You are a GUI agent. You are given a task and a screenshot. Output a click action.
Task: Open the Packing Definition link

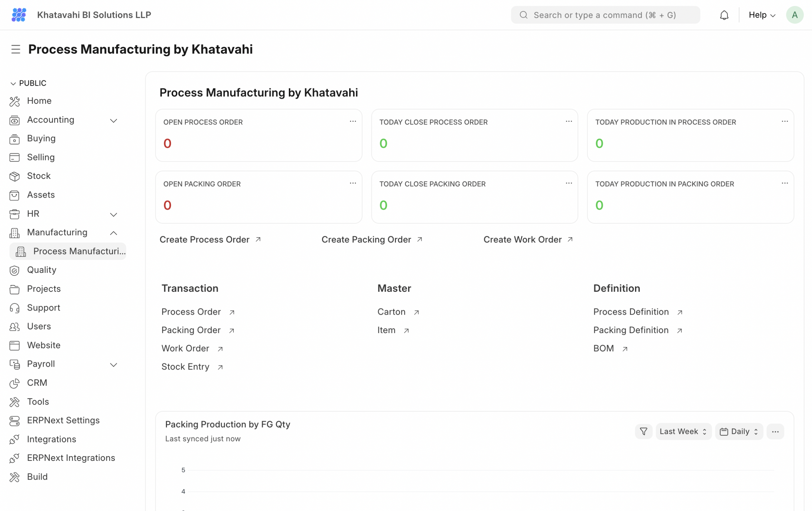pyautogui.click(x=631, y=330)
